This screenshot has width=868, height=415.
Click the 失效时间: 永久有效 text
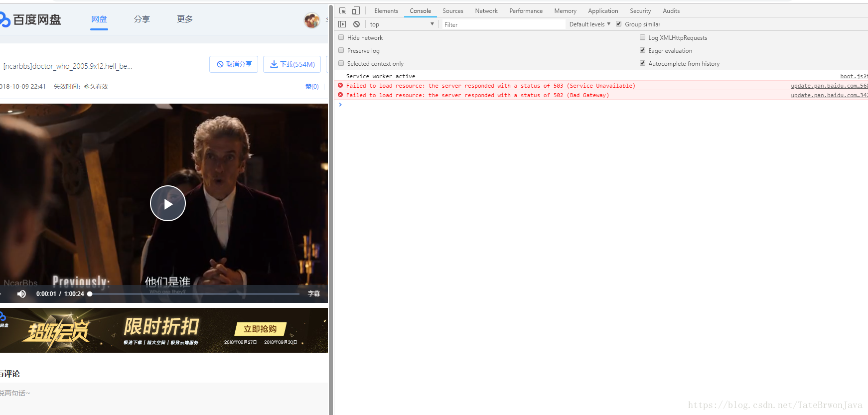point(81,87)
